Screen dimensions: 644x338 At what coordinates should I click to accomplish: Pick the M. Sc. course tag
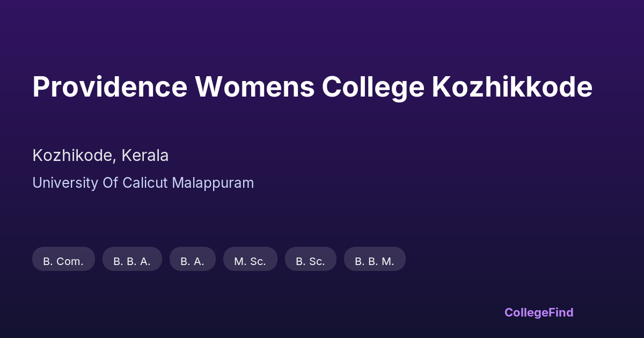[x=250, y=261]
